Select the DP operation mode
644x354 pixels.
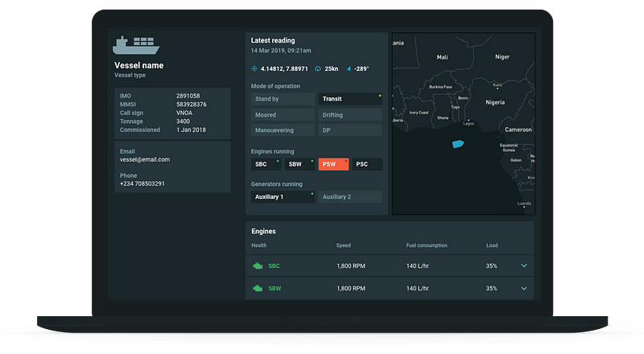click(x=350, y=130)
